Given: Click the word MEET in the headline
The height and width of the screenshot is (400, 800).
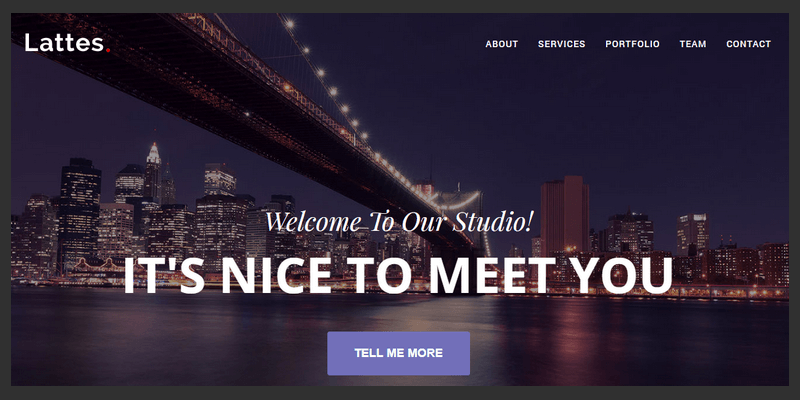Looking at the screenshot, I should tap(492, 275).
